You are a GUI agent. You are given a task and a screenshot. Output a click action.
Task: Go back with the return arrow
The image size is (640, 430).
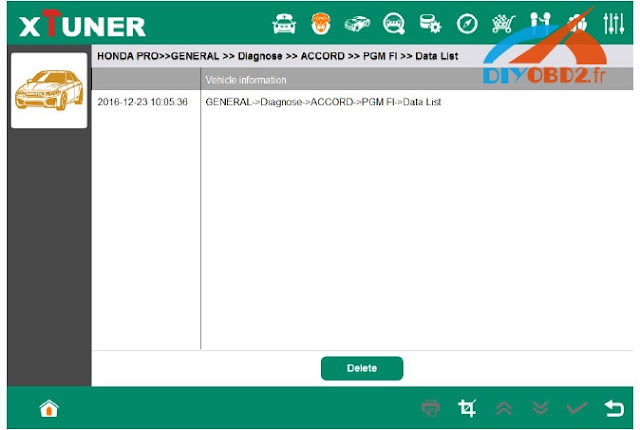pyautogui.click(x=614, y=408)
